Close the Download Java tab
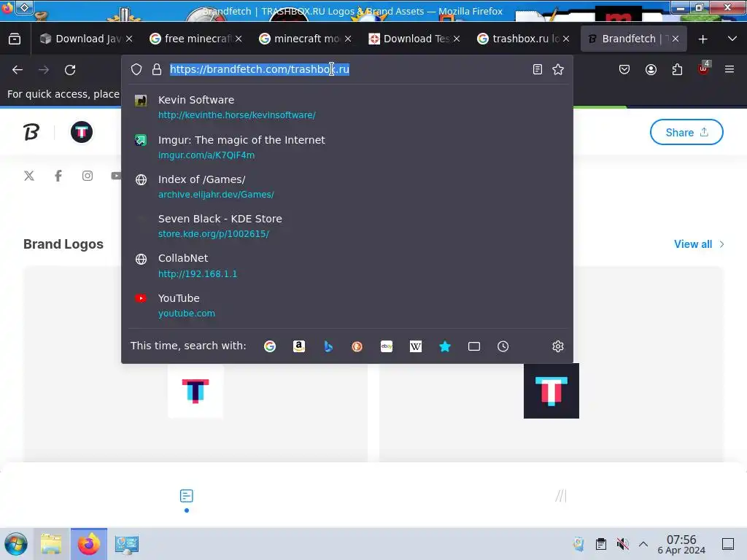The image size is (747, 560). tap(129, 39)
